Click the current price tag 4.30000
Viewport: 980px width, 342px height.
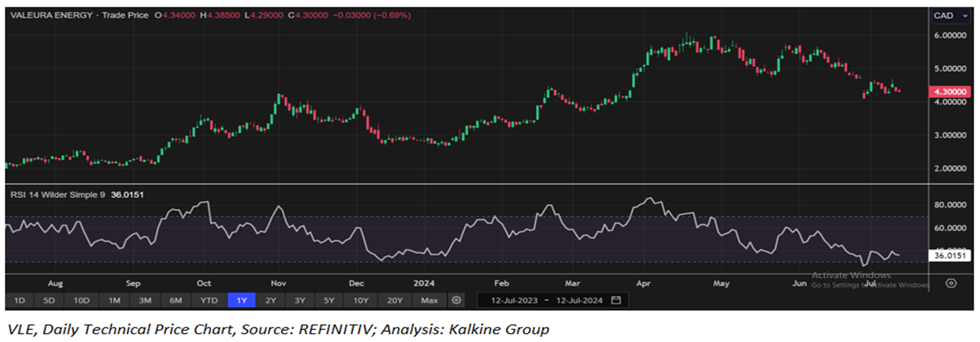click(950, 91)
